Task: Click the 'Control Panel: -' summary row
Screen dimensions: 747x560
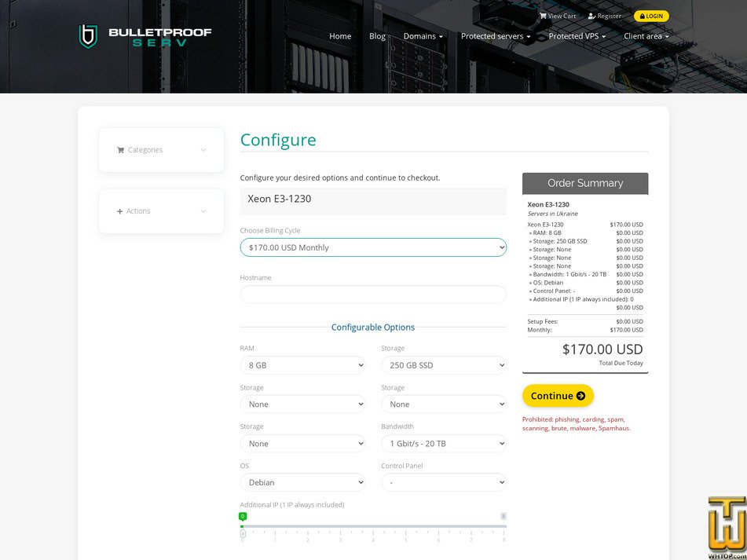Action: click(x=585, y=291)
